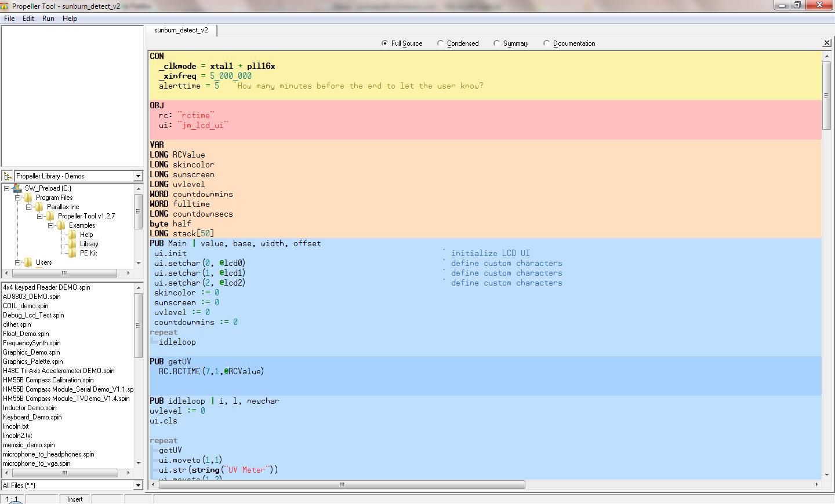
Task: Open the Run menu
Action: 48,19
